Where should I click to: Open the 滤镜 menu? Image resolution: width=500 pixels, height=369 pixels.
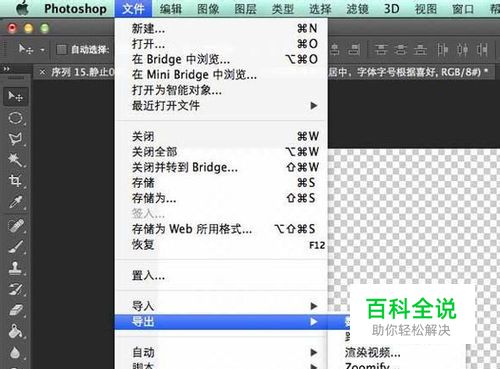pyautogui.click(x=357, y=9)
